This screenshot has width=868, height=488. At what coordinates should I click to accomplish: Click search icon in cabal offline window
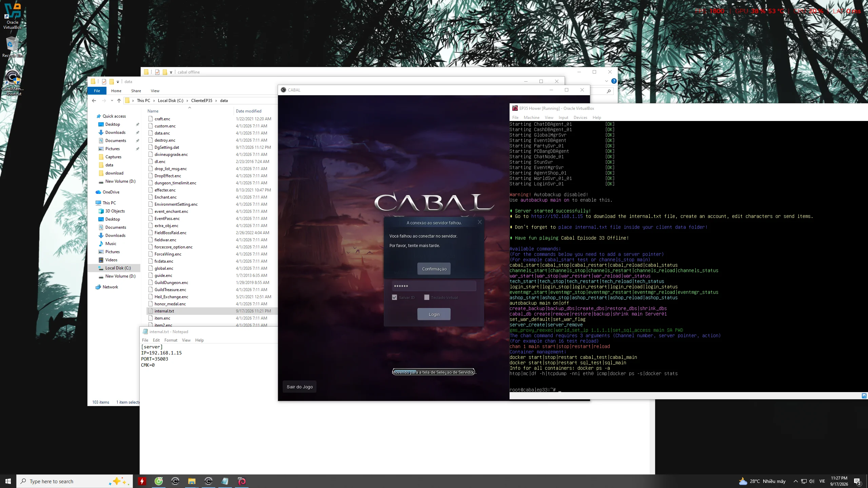coord(609,91)
